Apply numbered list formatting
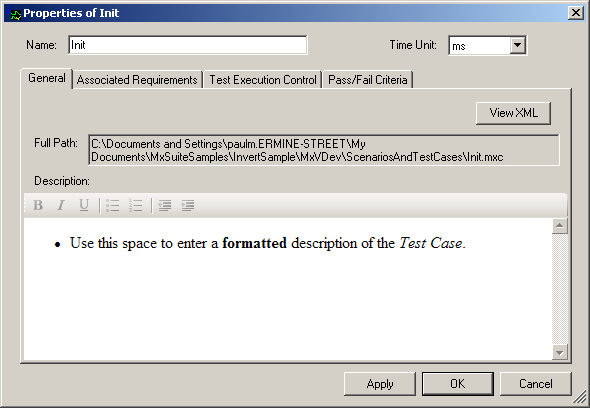This screenshot has height=408, width=590. pos(135,206)
